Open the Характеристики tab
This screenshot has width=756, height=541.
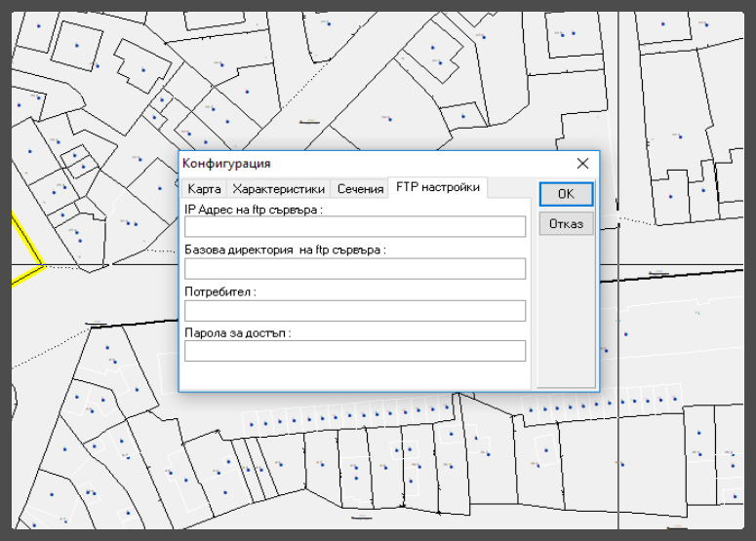(279, 189)
